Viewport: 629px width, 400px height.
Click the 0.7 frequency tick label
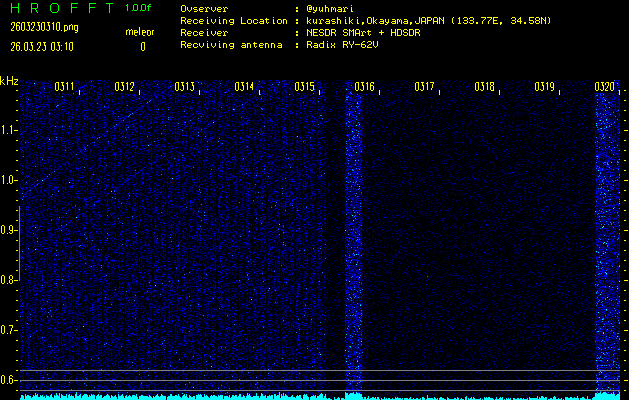[9, 330]
